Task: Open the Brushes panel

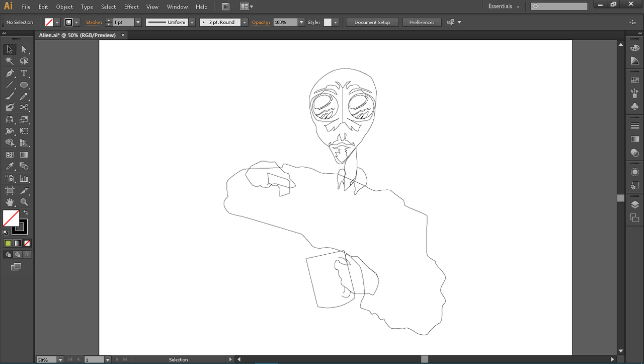Action: coord(635,93)
